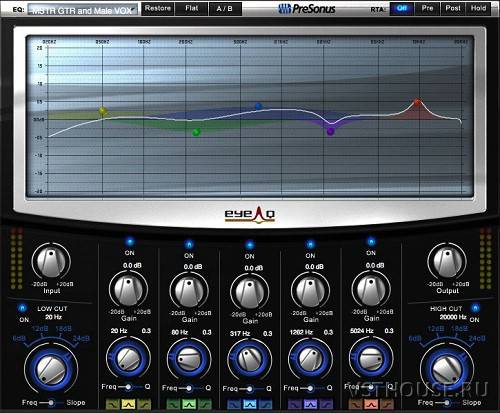
Task: Click the blue frequency knob of 20 Hz band
Action: pos(128,359)
